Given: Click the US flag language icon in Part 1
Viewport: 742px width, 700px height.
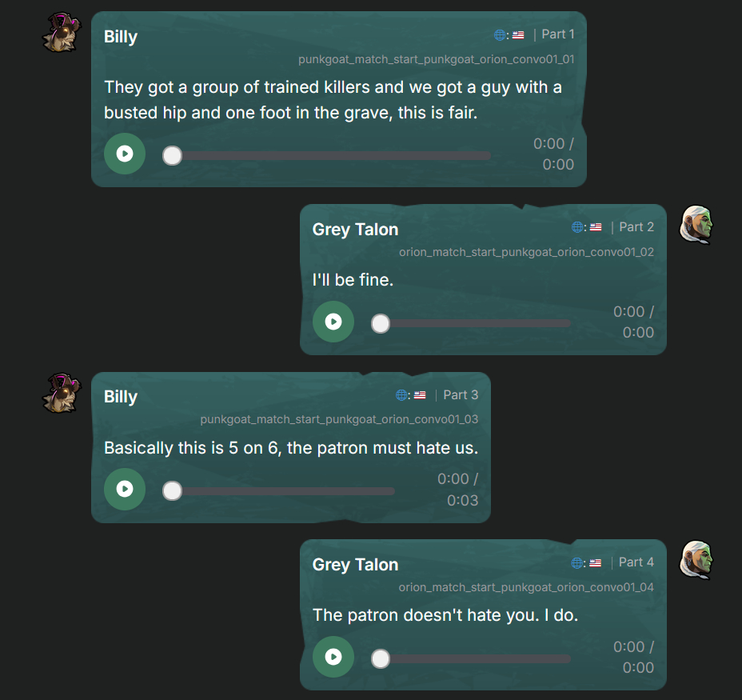Looking at the screenshot, I should point(518,35).
